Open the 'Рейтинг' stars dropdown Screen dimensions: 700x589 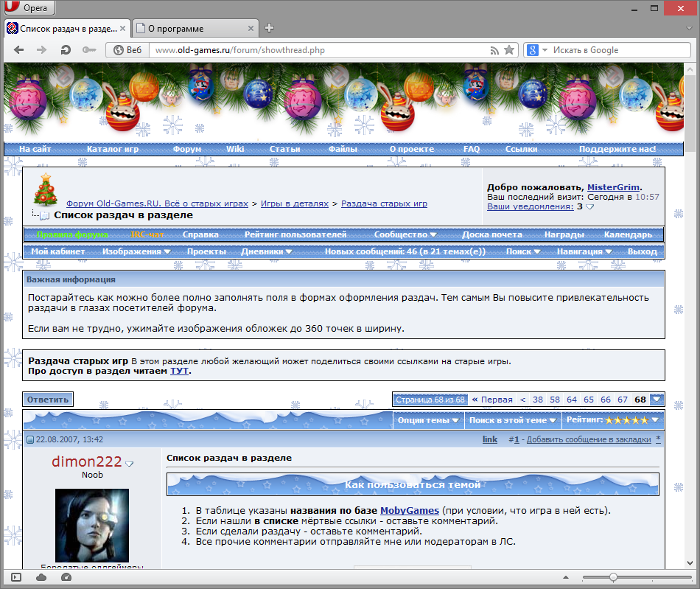pyautogui.click(x=613, y=420)
